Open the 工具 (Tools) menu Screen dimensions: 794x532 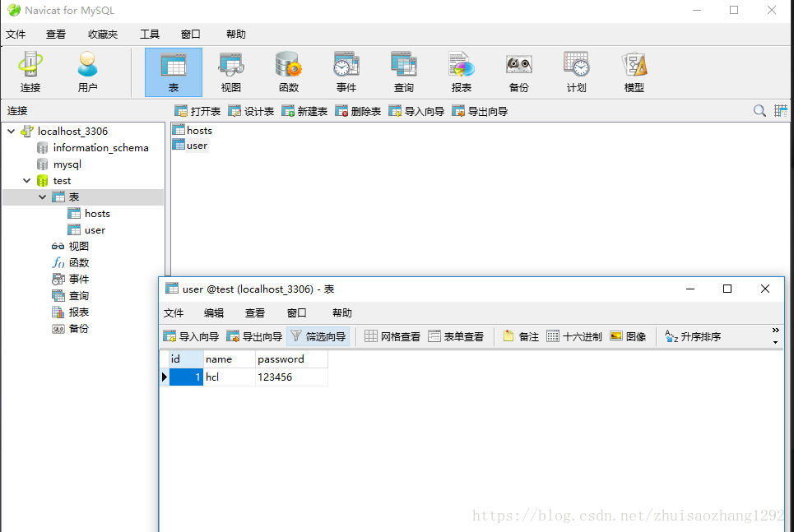(150, 34)
